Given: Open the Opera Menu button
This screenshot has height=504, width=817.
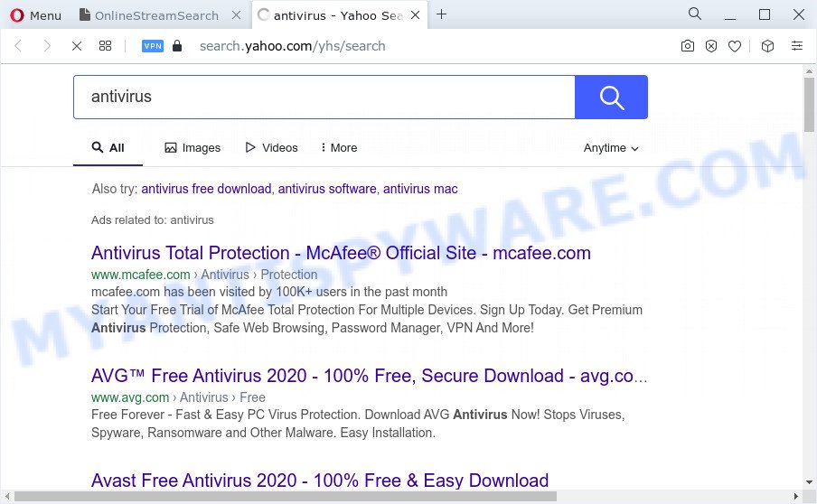Looking at the screenshot, I should [x=35, y=15].
